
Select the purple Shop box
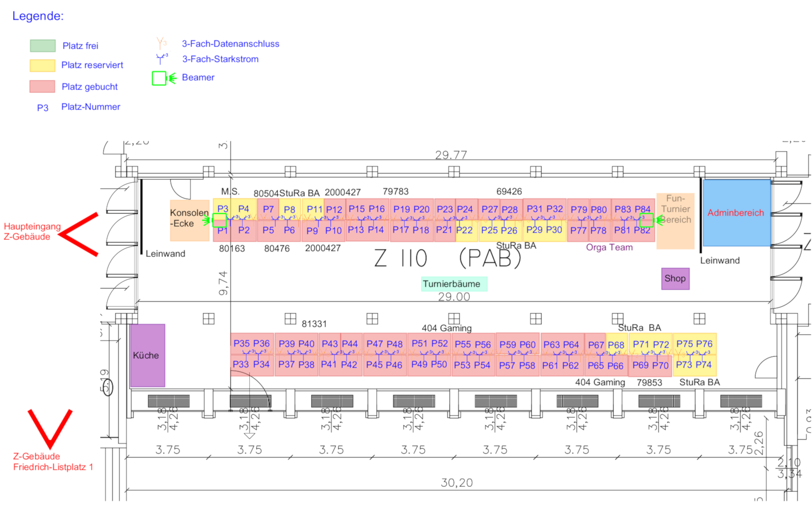[x=675, y=278]
